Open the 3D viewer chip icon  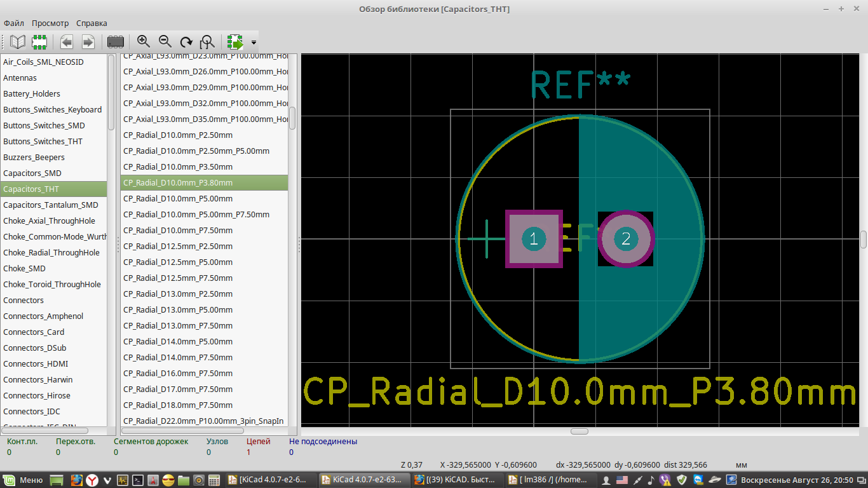(x=116, y=42)
